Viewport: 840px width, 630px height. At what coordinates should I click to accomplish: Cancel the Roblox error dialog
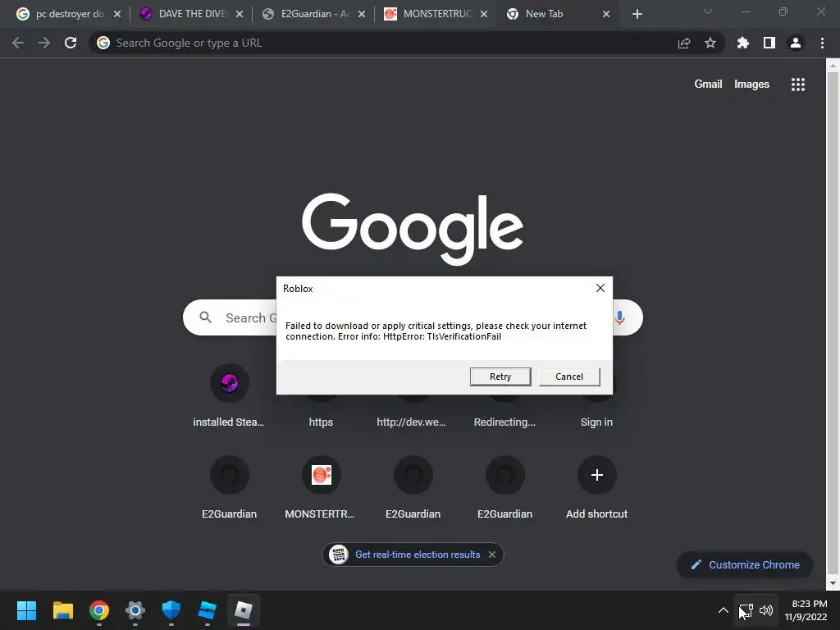pos(569,377)
